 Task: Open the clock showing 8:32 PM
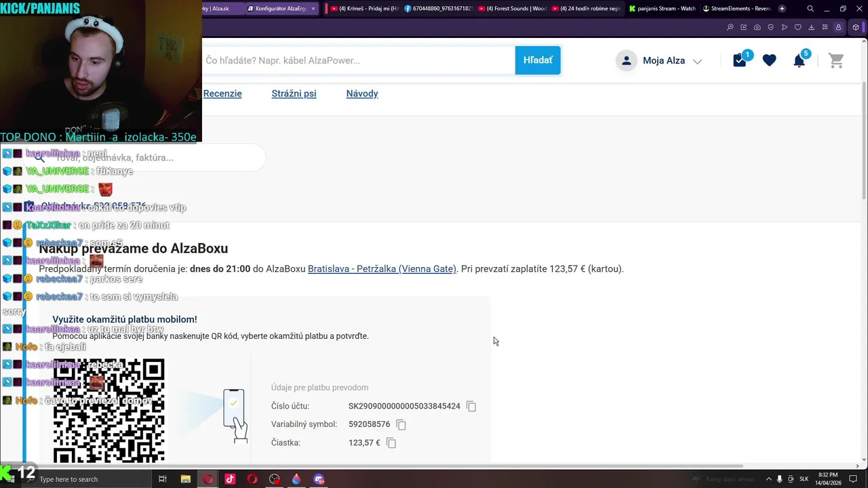(x=828, y=479)
